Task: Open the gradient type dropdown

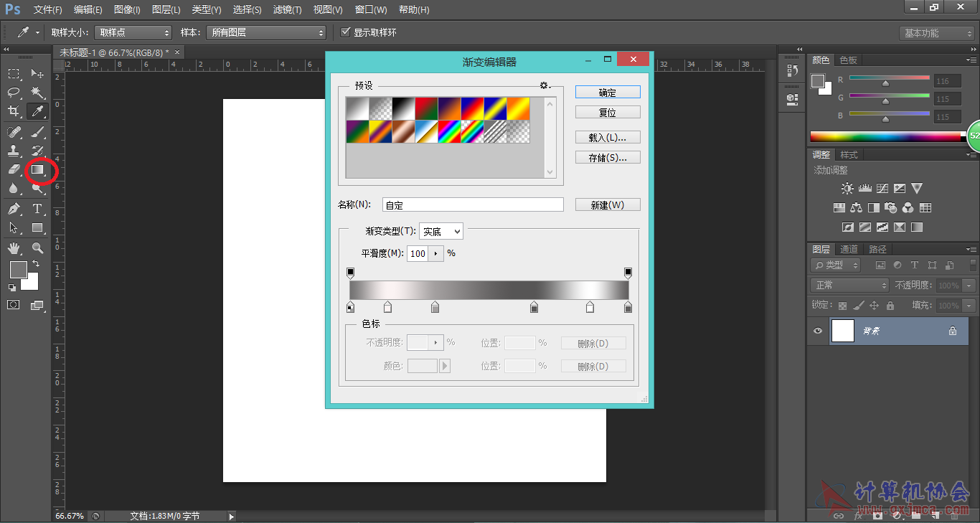Action: pos(441,232)
